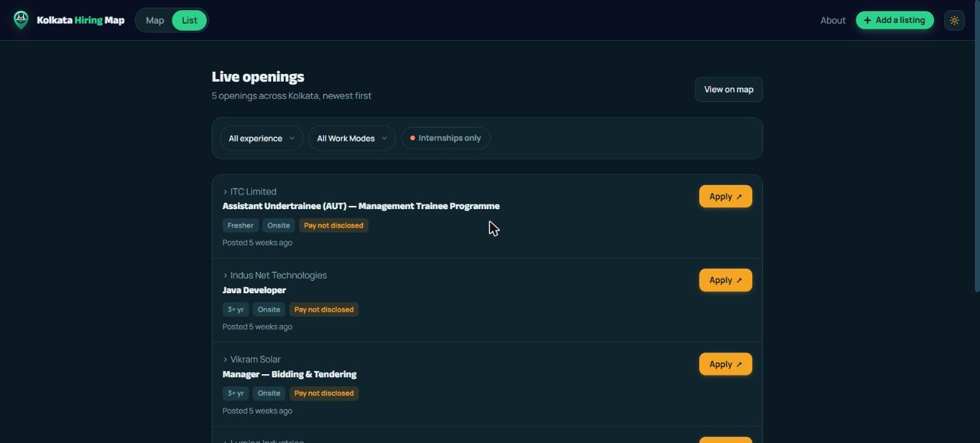
Task: Click Onsite tag on Java Developer listing
Action: point(269,310)
